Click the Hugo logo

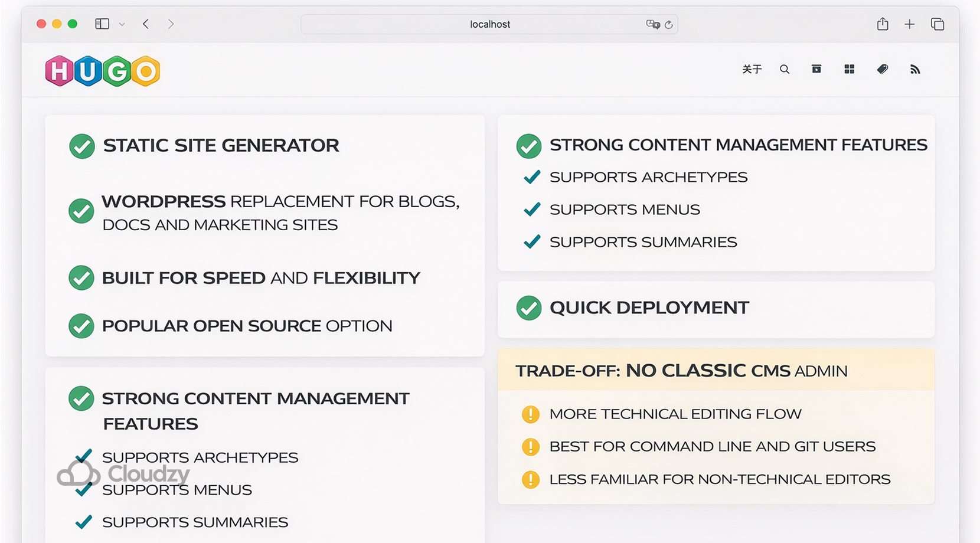[x=102, y=70]
